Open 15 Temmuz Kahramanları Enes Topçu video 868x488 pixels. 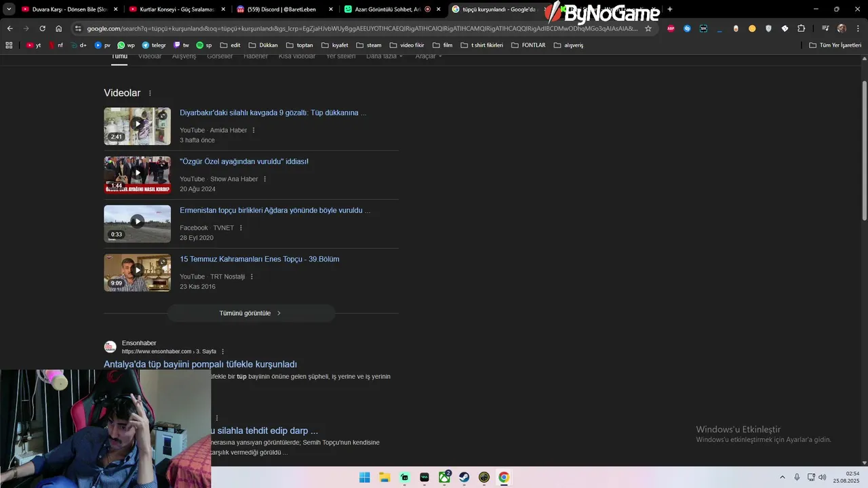[x=260, y=260]
